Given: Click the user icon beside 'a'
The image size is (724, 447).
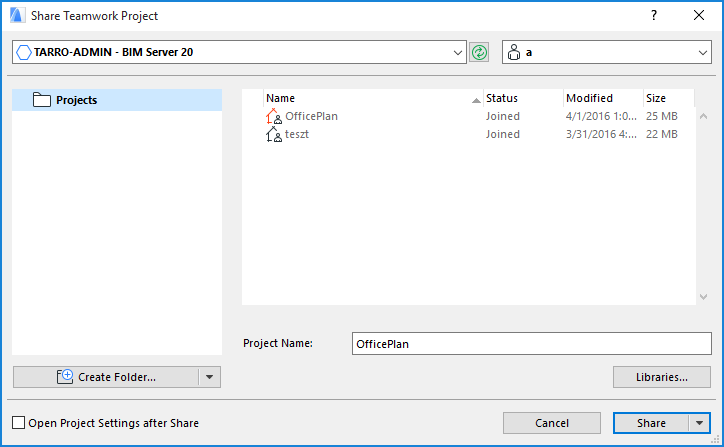Looking at the screenshot, I should pos(514,52).
